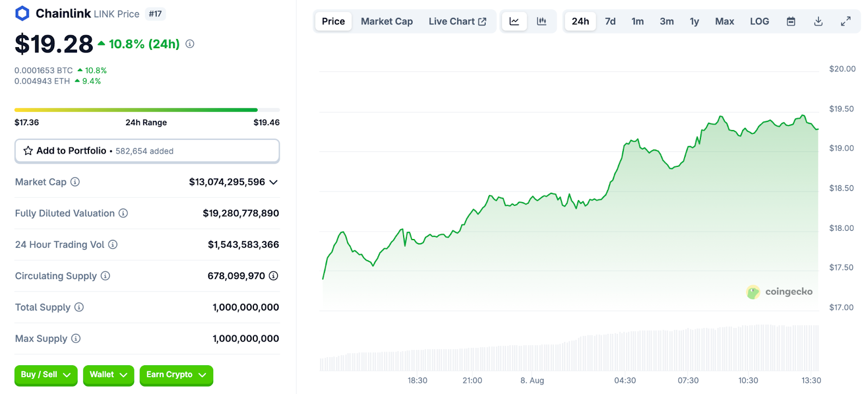The height and width of the screenshot is (394, 868).
Task: Expand the Market Cap value chevron
Action: [273, 182]
